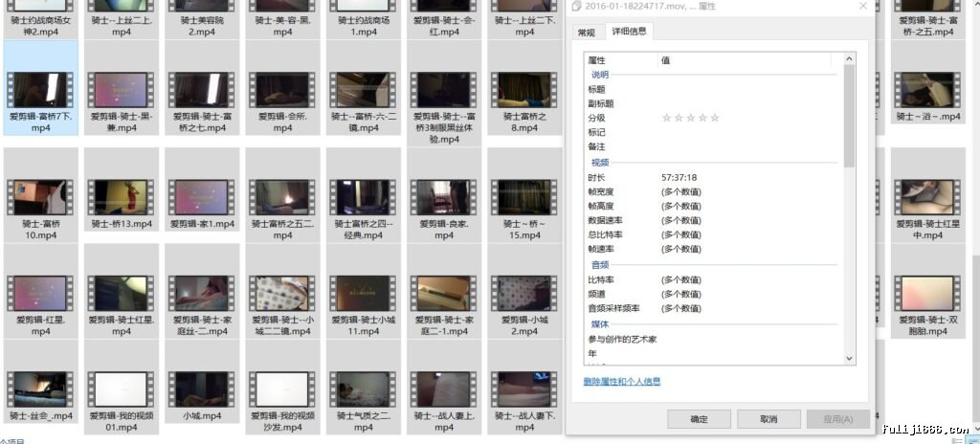
Task: Click the 骑士--战人妻上.mp4 file name
Action: [x=444, y=421]
